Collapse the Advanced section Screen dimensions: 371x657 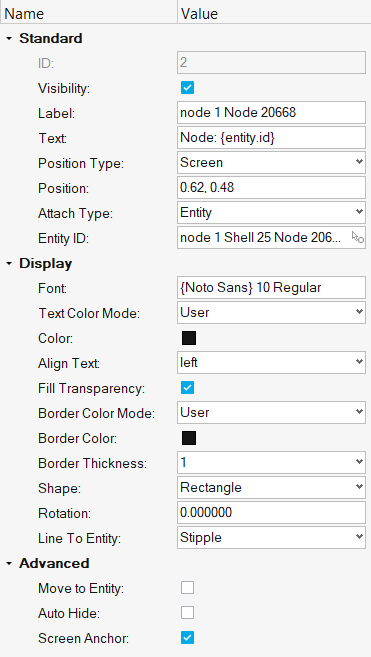pyautogui.click(x=9, y=564)
